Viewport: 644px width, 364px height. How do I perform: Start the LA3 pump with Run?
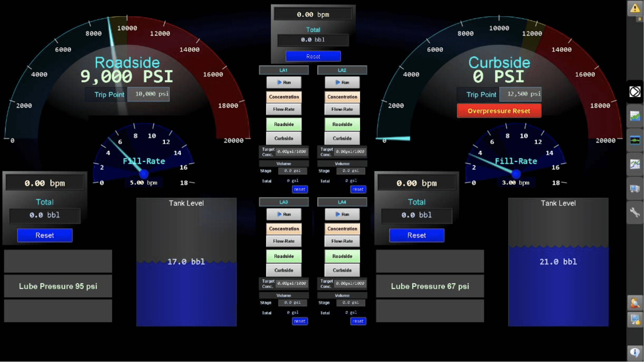(x=284, y=214)
